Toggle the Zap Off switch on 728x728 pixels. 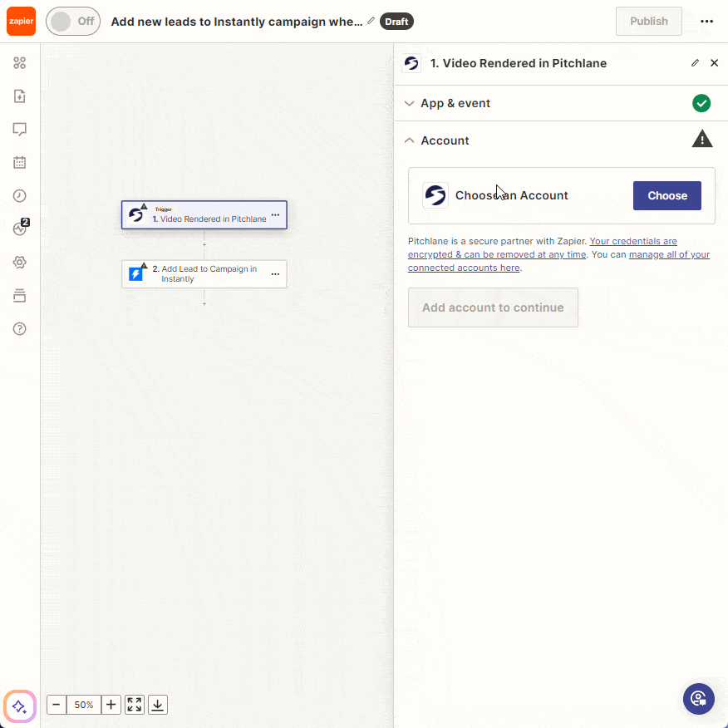[73, 21]
